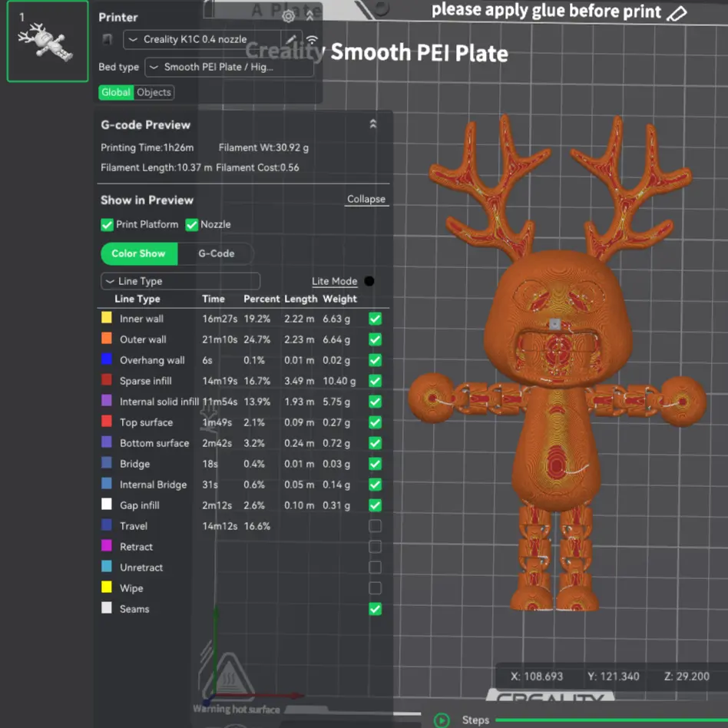
Task: Click the dark red Sparse infill color swatch
Action: (x=106, y=380)
